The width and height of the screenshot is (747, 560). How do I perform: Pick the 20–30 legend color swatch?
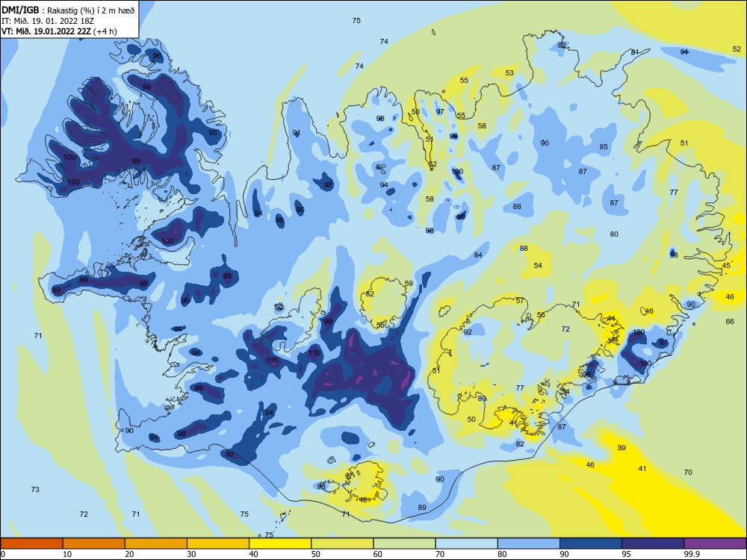coord(156,544)
